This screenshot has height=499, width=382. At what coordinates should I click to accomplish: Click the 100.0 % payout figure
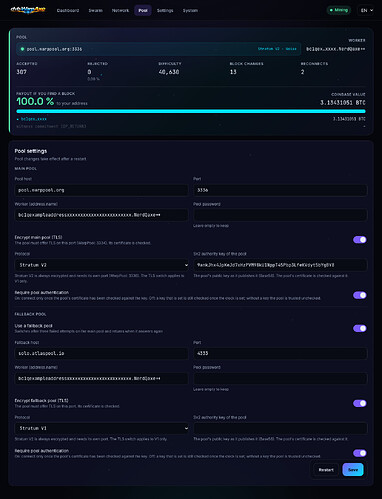click(35, 101)
